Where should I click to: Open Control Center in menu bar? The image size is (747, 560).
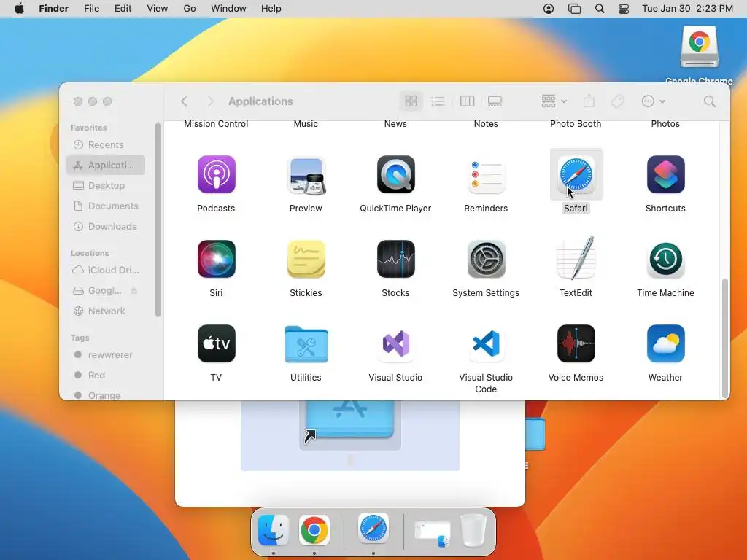[x=624, y=9]
